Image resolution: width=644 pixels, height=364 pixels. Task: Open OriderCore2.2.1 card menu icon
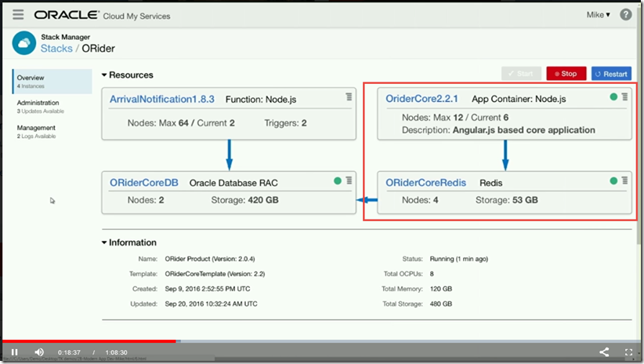click(624, 96)
